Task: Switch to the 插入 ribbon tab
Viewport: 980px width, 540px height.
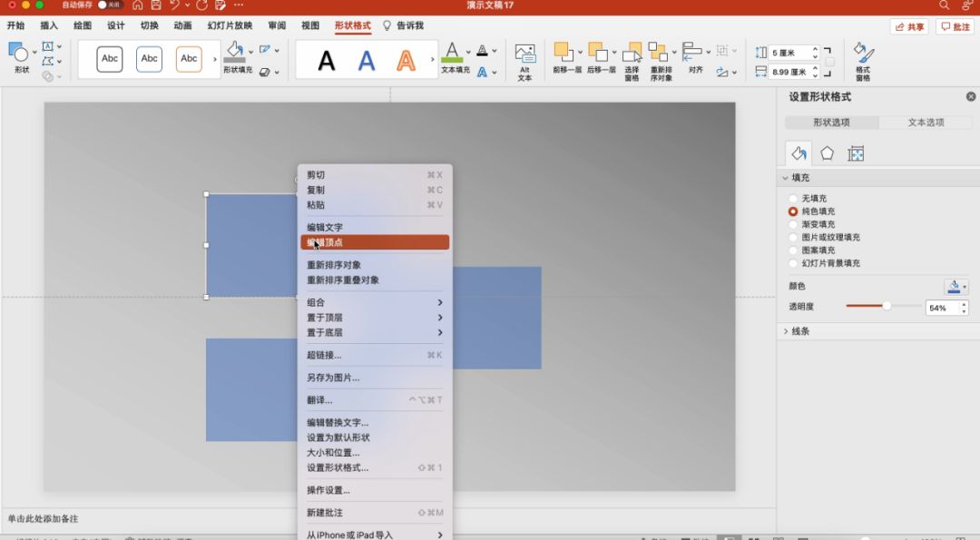Action: click(x=49, y=25)
